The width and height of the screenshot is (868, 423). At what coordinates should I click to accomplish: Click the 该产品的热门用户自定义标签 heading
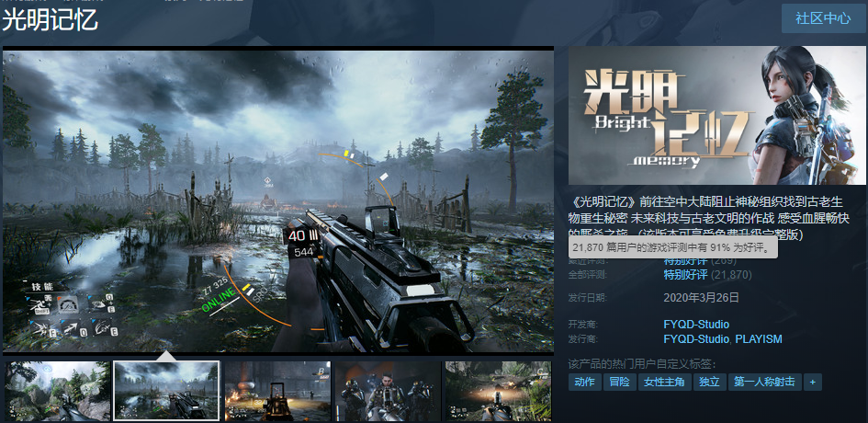(642, 364)
